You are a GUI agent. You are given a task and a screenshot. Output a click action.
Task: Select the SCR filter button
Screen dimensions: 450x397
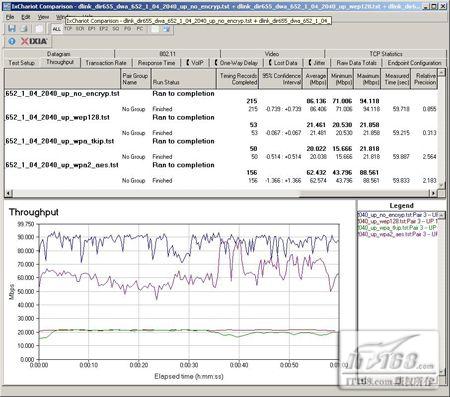tap(80, 29)
